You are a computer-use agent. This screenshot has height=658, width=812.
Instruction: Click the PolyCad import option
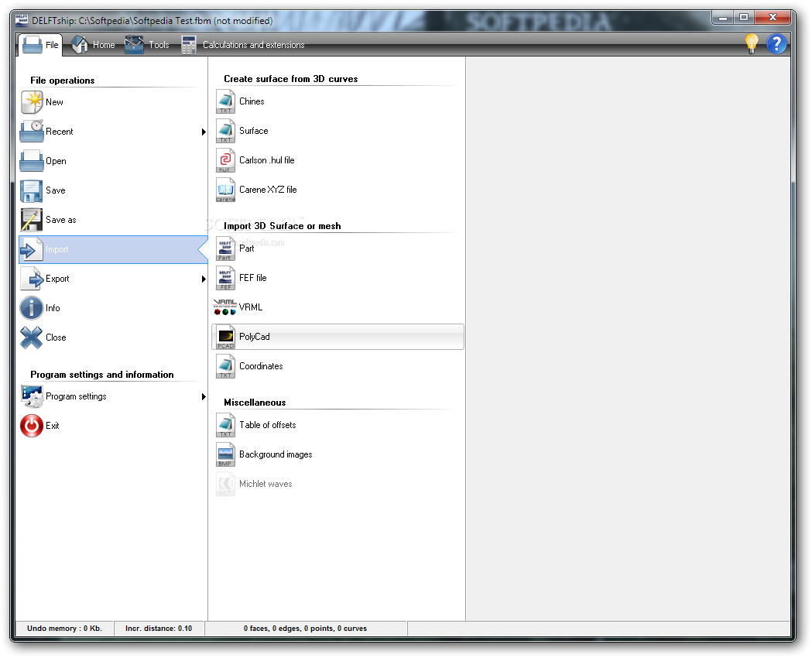point(337,337)
